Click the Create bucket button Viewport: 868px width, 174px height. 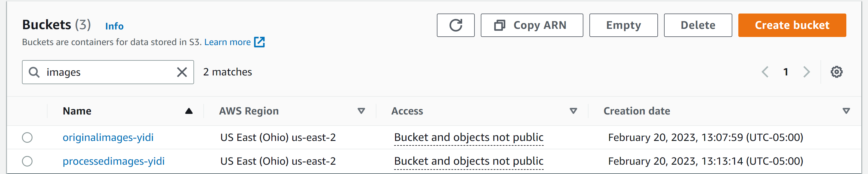(x=792, y=25)
